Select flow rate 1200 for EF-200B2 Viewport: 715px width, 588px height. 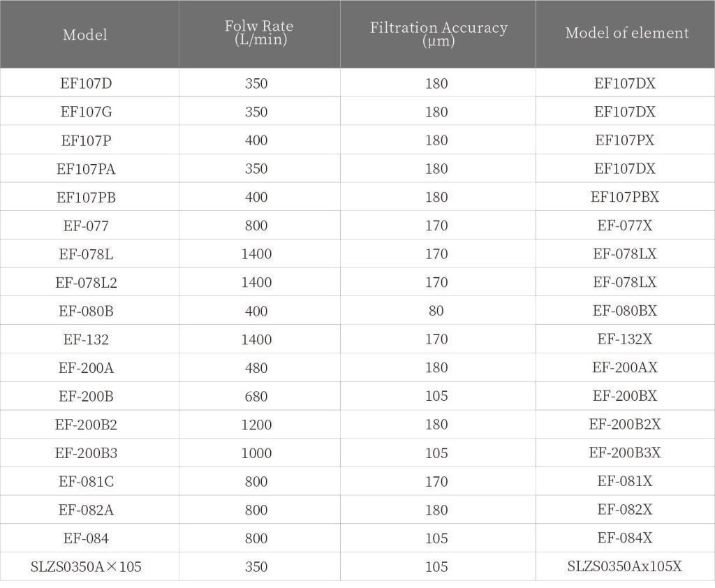pyautogui.click(x=256, y=425)
